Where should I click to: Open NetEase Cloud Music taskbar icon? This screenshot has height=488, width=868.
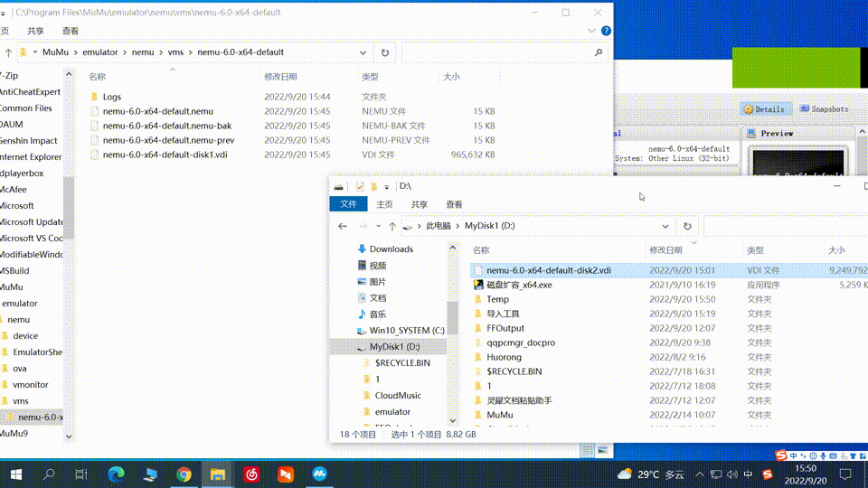(x=252, y=474)
